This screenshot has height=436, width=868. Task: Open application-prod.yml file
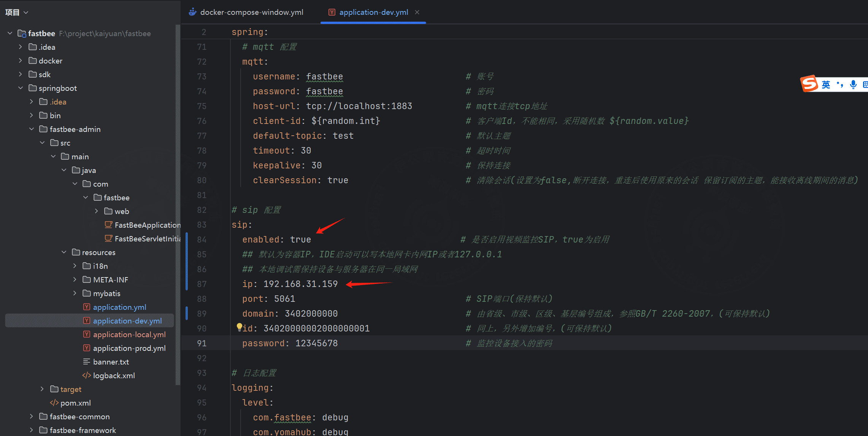coord(129,348)
